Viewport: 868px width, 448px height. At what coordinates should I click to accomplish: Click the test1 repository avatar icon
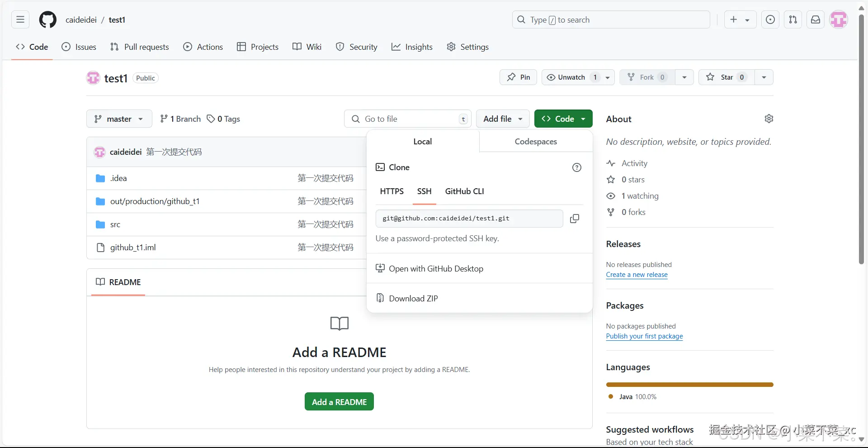pos(93,78)
